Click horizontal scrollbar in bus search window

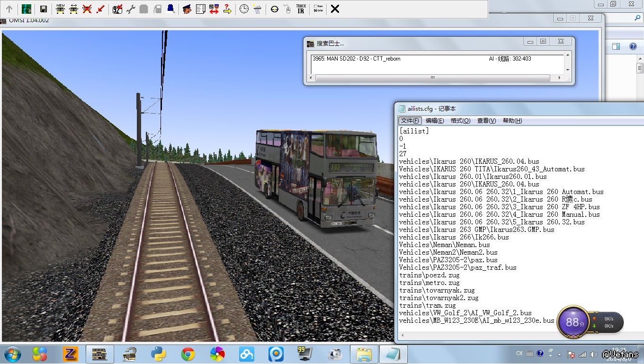[x=432, y=78]
